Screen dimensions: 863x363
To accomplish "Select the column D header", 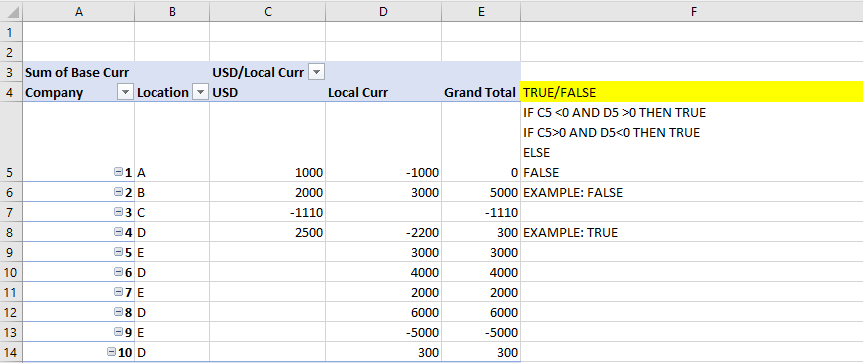I will pos(384,11).
